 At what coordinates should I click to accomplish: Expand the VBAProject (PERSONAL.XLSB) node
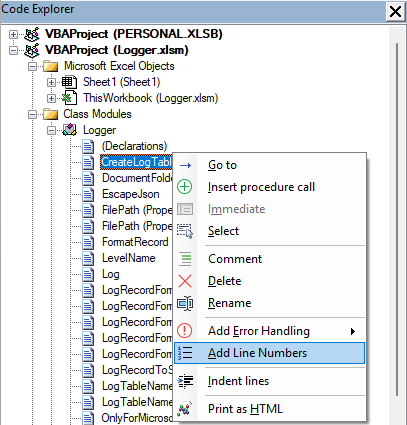13,34
